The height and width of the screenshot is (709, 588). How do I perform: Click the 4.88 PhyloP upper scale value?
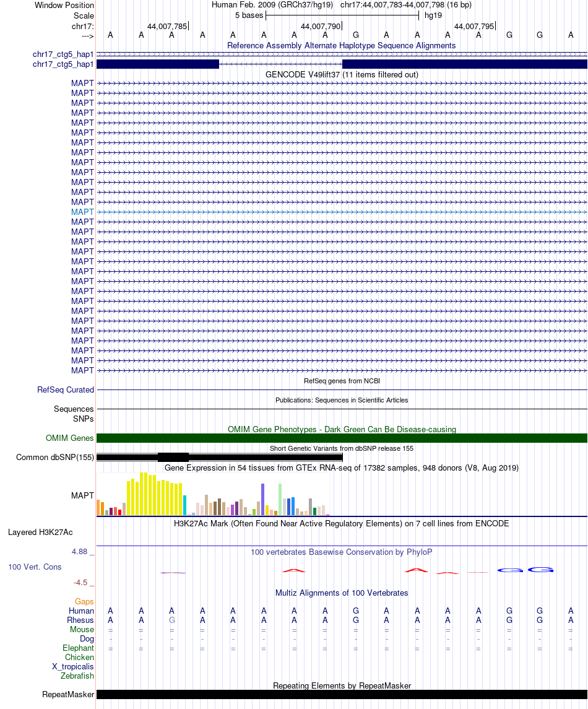pyautogui.click(x=80, y=552)
